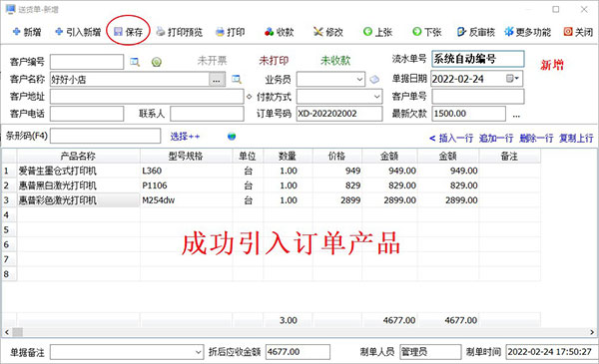Click the P1106 model cell
The width and height of the screenshot is (599, 364).
coord(186,185)
